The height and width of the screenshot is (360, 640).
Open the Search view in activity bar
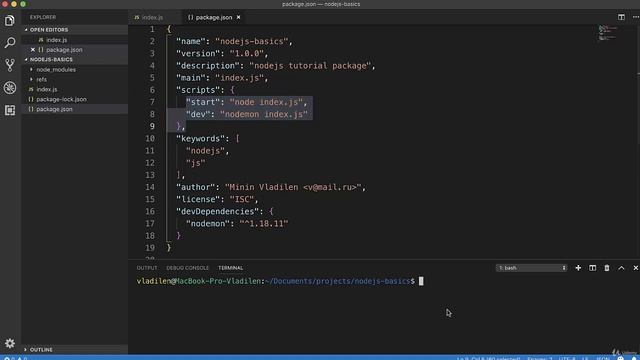(10, 42)
